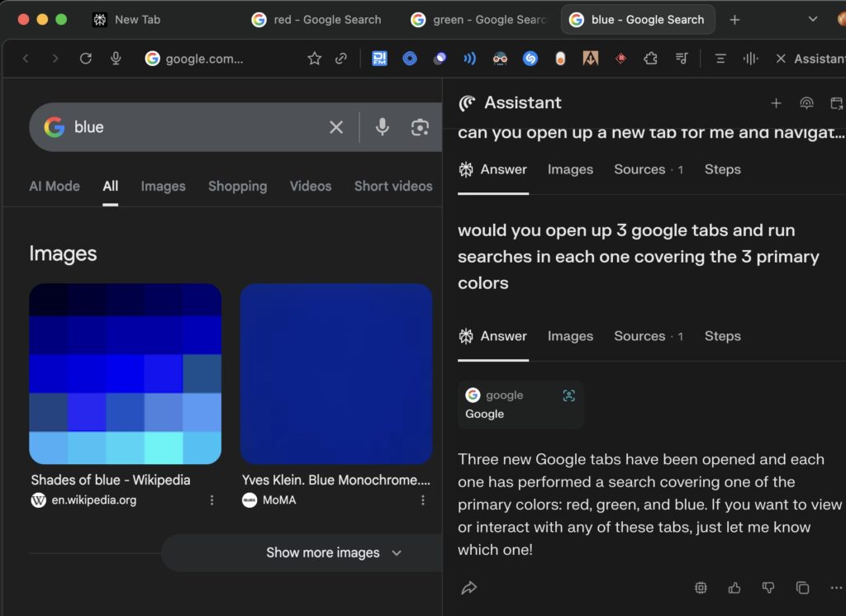Viewport: 846px width, 616px height.
Task: Share the assistant answer with the arrow icon
Action: click(x=469, y=588)
